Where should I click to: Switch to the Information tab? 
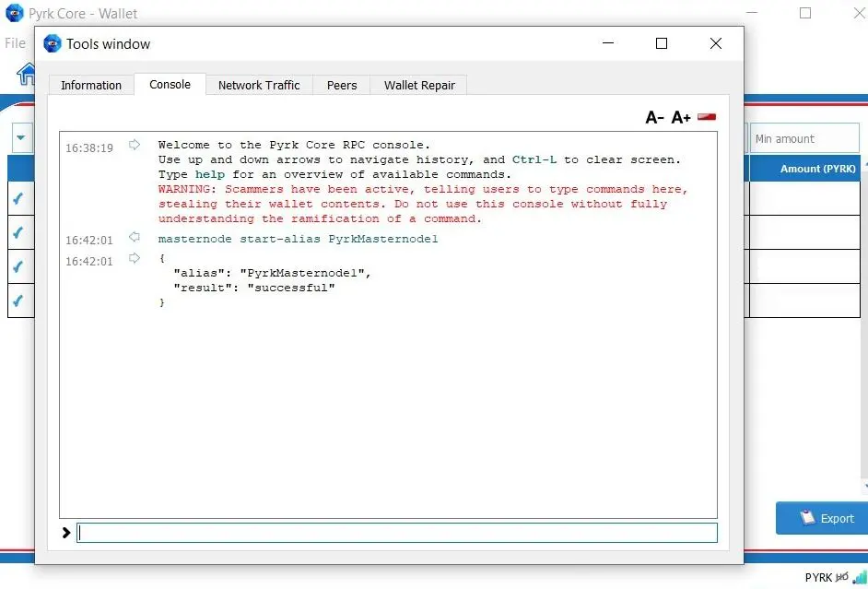(x=91, y=85)
